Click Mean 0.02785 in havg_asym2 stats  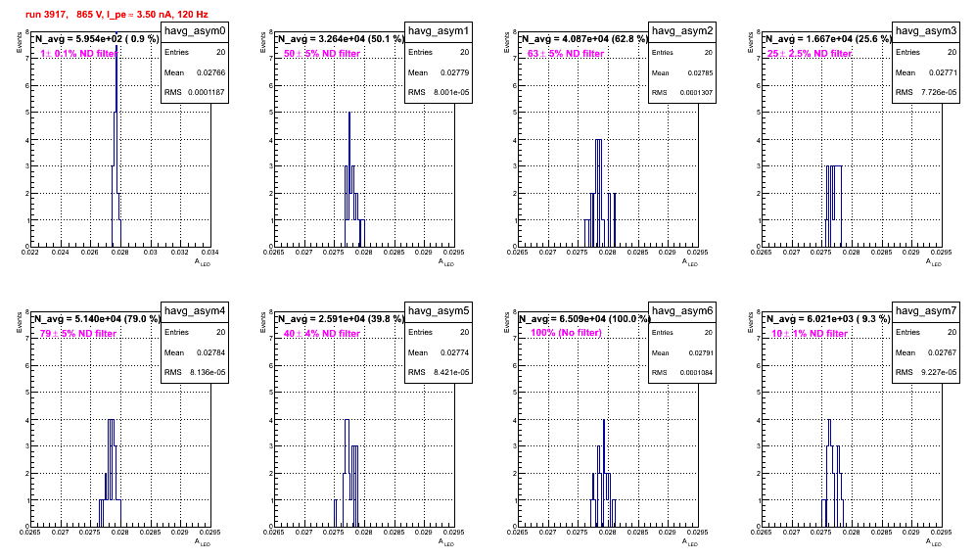(682, 72)
